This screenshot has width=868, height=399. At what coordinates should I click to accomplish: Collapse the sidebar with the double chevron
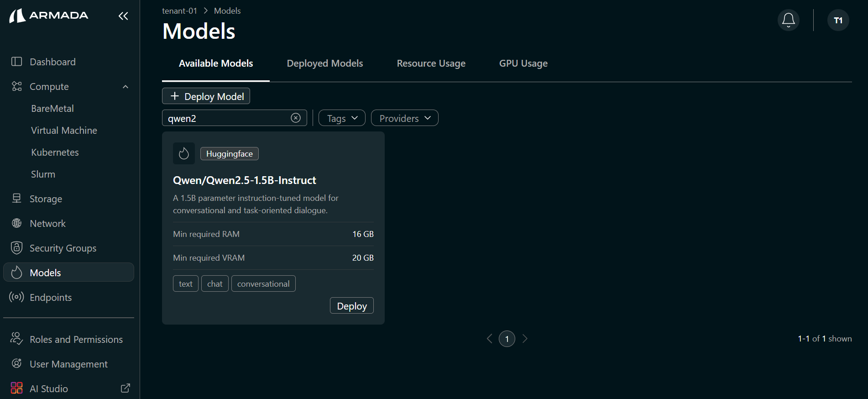point(123,16)
